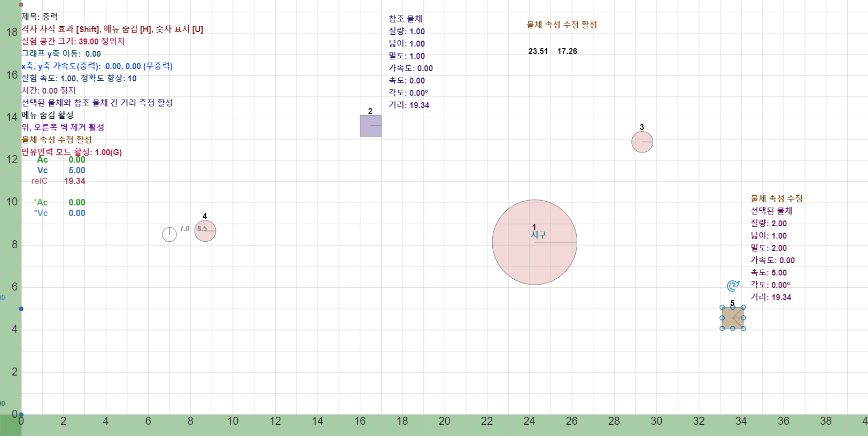This screenshot has height=436, width=868.
Task: Click the 참조 물체 panel heading
Action: coord(406,19)
